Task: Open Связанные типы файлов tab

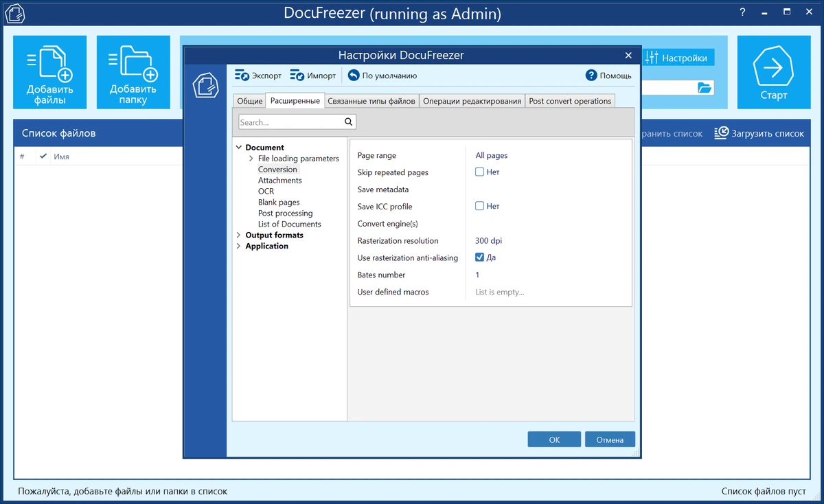Action: [371, 101]
